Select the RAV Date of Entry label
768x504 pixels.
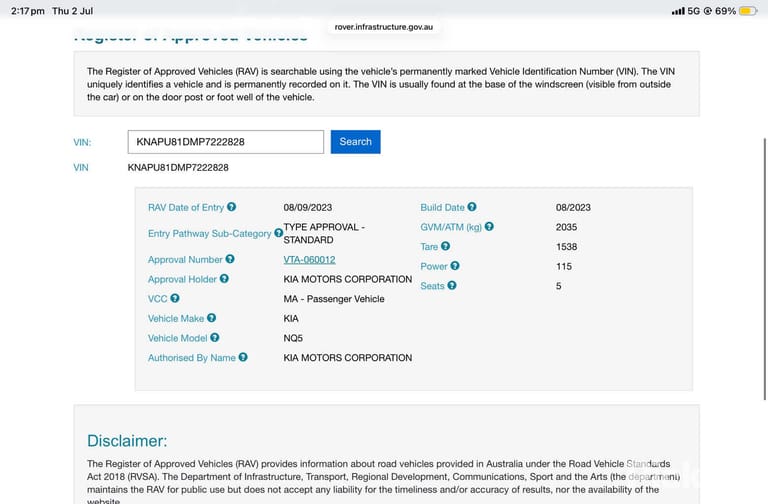[186, 207]
